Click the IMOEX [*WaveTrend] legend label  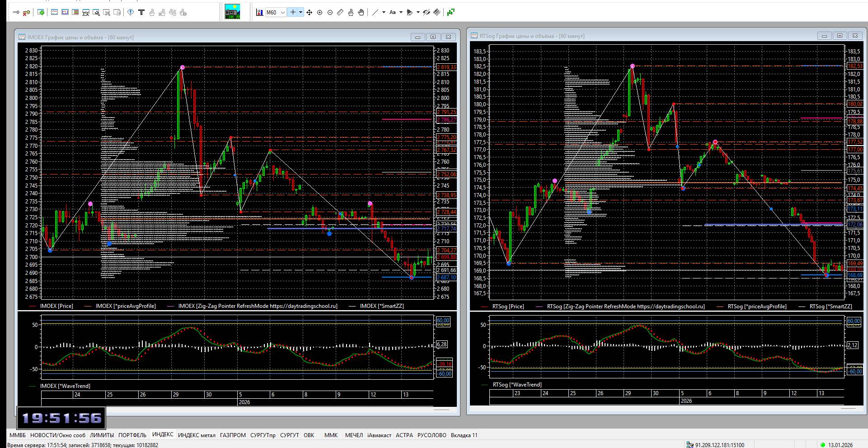coord(65,386)
